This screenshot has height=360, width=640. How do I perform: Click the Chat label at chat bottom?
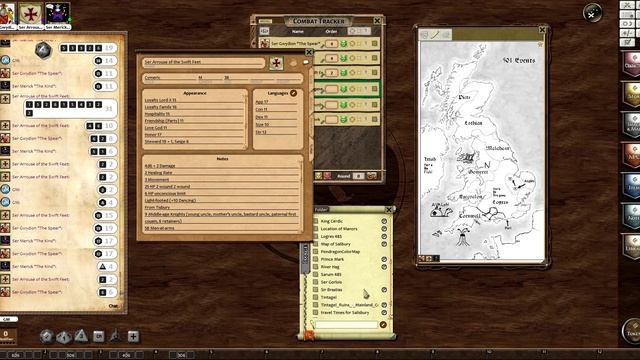[113, 306]
